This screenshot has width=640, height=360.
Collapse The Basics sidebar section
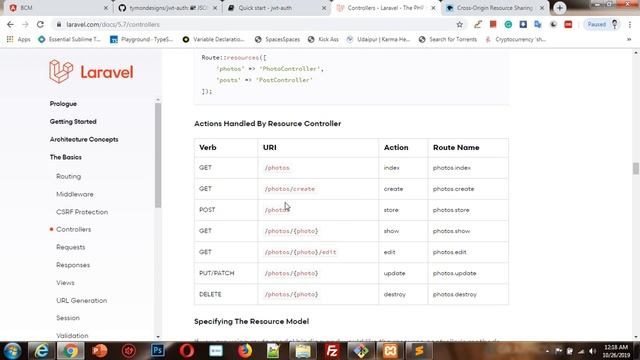click(66, 157)
